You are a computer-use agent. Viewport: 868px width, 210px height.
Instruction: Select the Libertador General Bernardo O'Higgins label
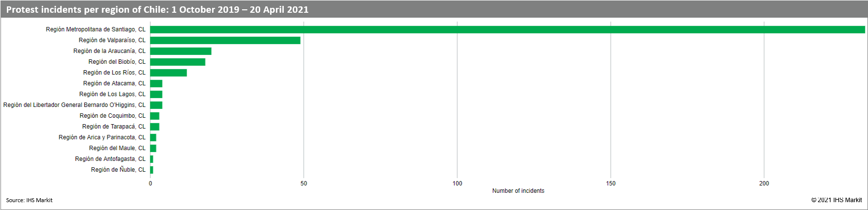(75, 105)
